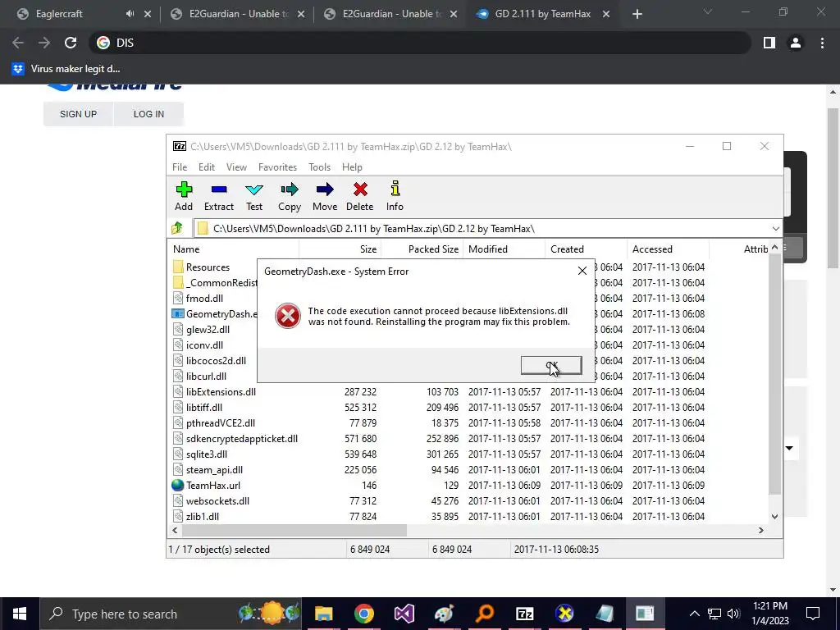Open Chrome side panel icon
Screen dimensions: 840x630
769,43
